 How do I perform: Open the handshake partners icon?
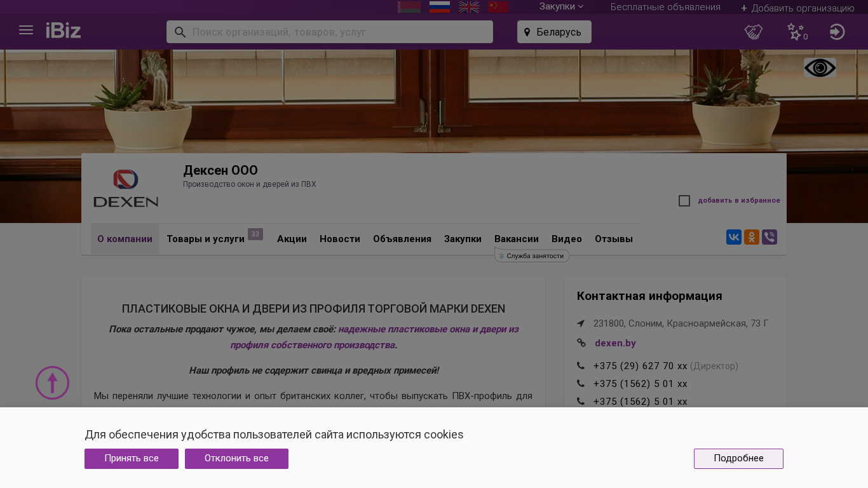tap(754, 32)
